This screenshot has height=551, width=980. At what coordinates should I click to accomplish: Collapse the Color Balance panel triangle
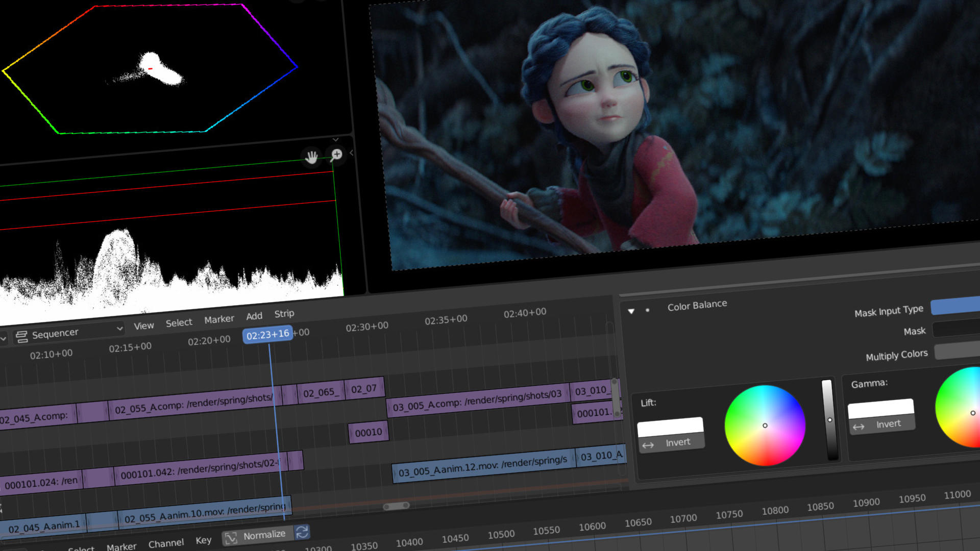632,311
